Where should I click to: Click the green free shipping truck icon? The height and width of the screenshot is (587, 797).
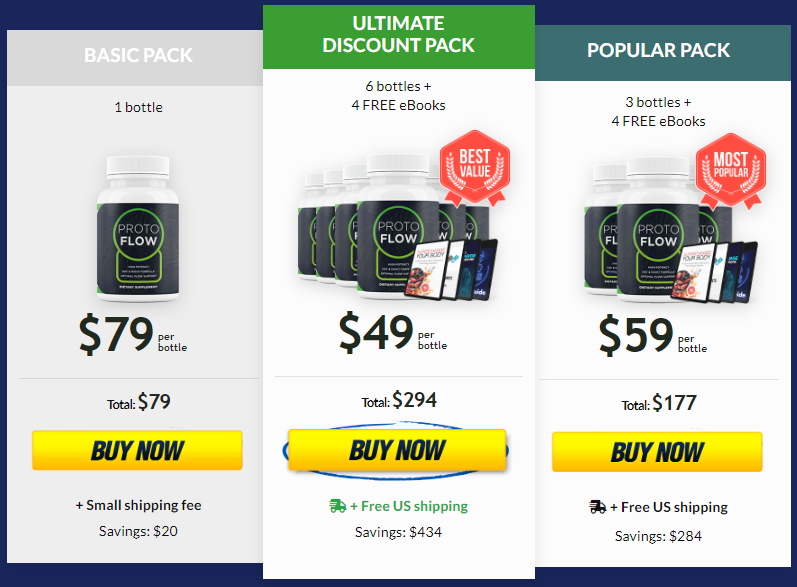click(338, 506)
